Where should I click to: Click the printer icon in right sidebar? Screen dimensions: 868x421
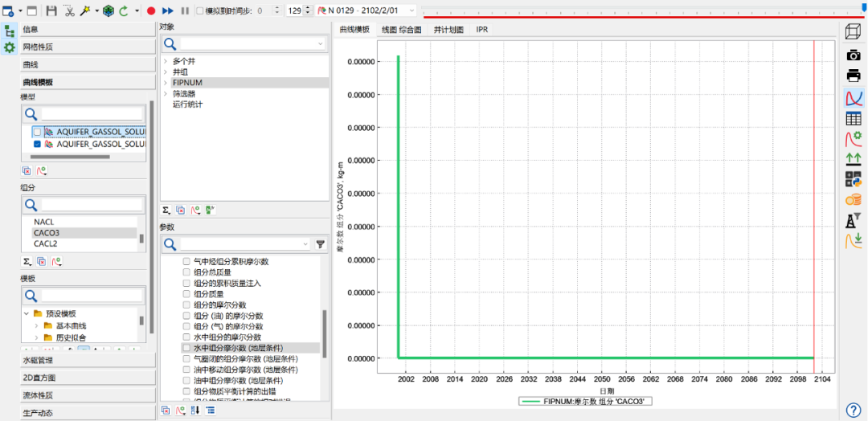tap(853, 76)
